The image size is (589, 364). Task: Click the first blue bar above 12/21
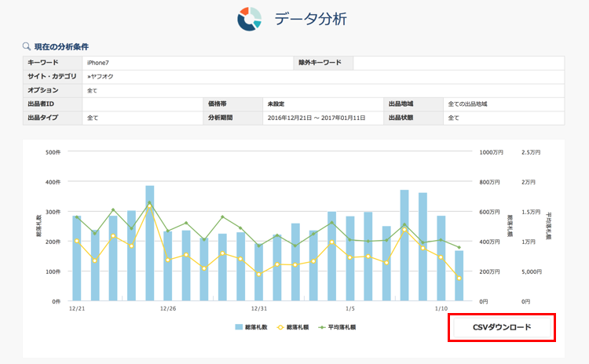[x=77, y=259]
